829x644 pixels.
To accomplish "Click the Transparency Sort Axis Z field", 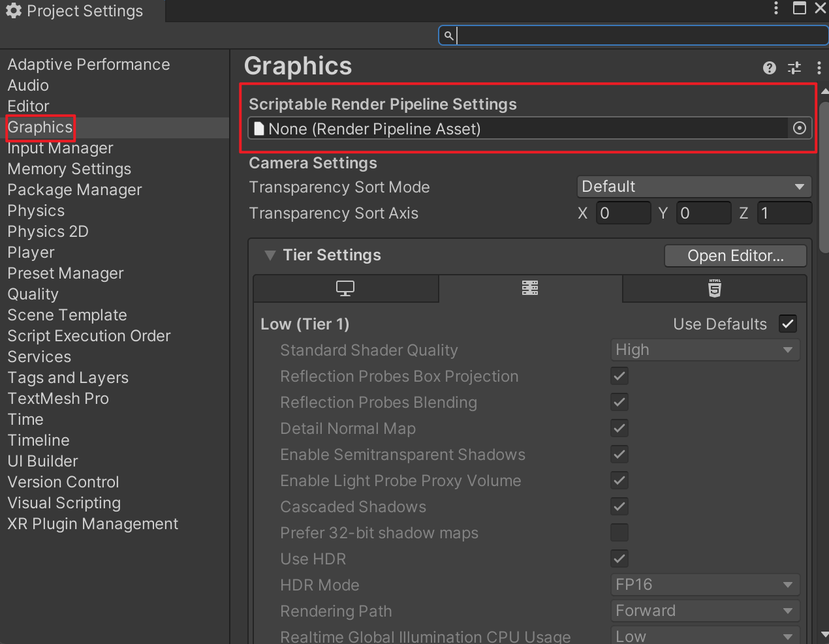I will 785,213.
